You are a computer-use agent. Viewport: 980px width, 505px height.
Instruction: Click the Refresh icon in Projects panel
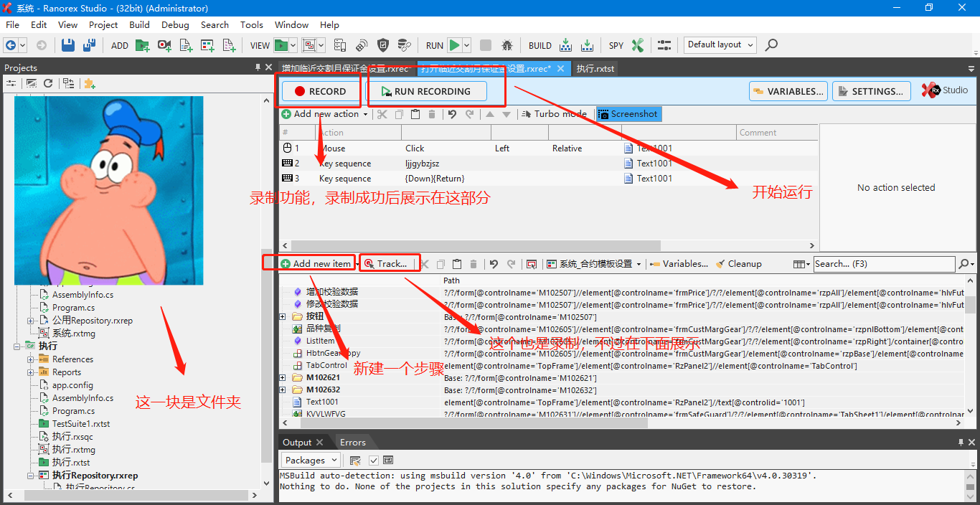point(48,83)
